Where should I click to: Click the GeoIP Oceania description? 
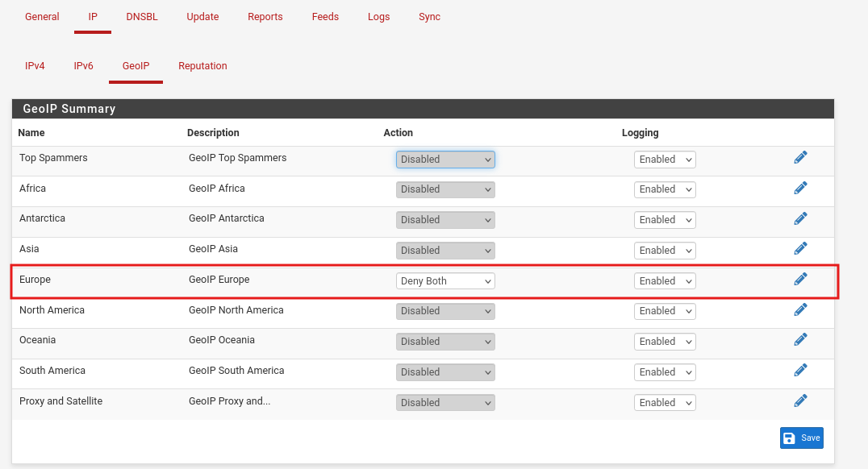pos(221,339)
